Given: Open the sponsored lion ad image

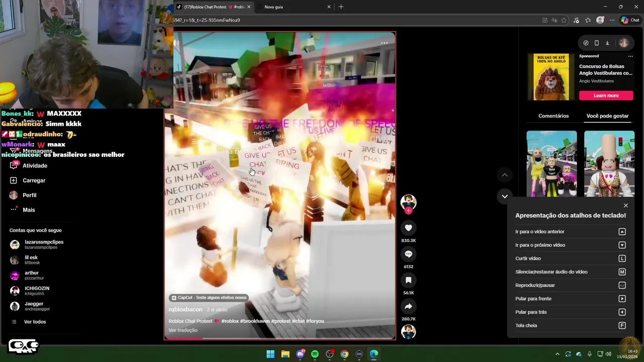Looking at the screenshot, I should (551, 77).
